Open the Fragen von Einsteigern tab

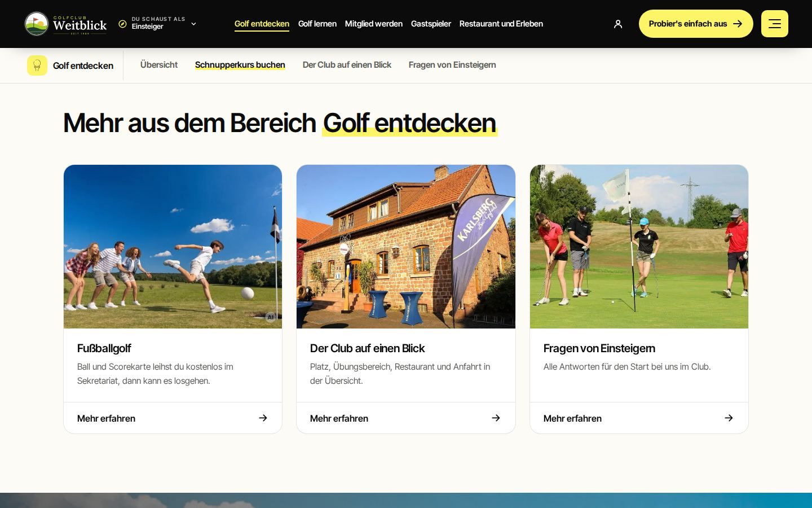pos(452,65)
